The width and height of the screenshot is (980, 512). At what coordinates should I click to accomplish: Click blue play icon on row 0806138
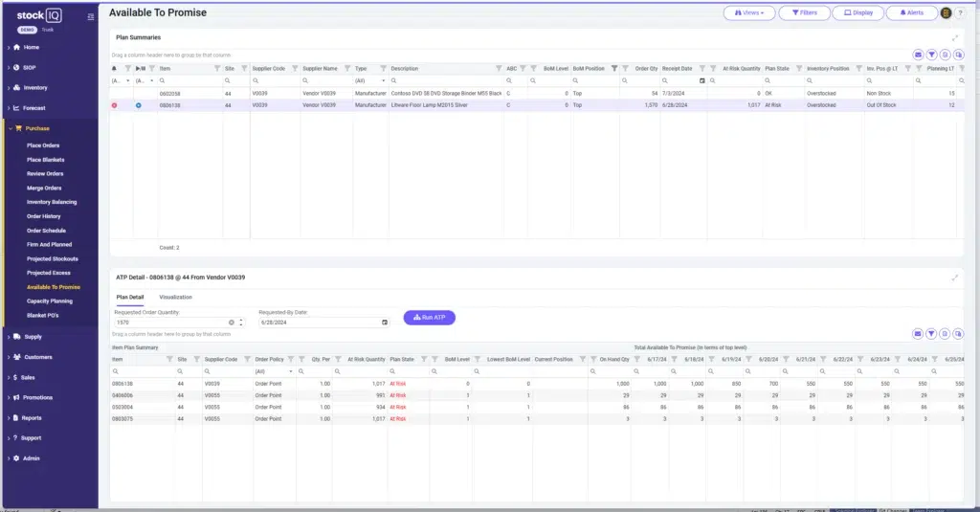point(138,105)
